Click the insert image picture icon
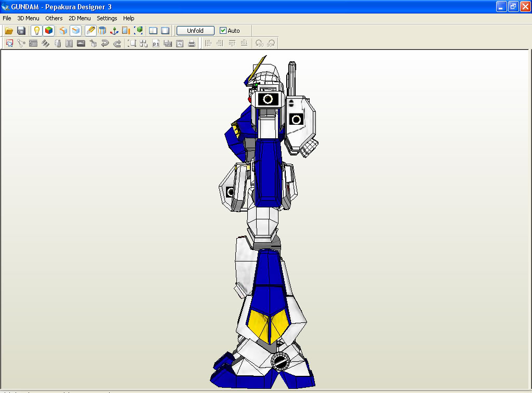532x393 pixels. click(81, 44)
